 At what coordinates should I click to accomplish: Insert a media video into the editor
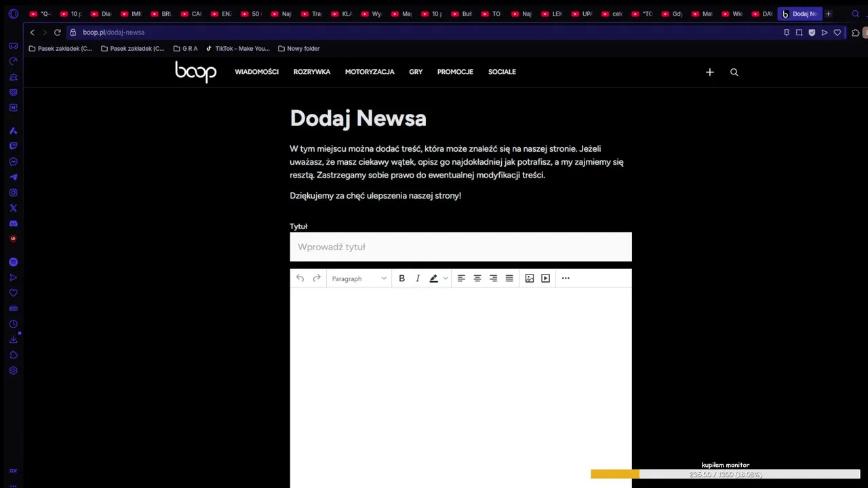click(545, 279)
